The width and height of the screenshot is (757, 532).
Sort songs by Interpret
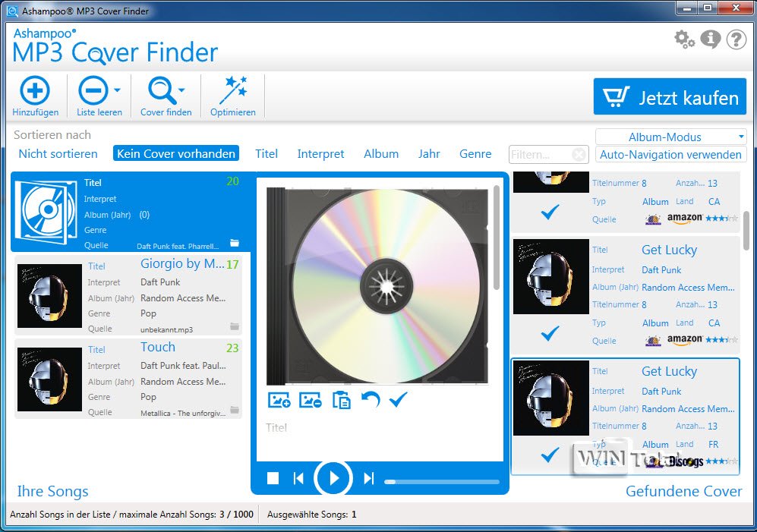click(x=320, y=153)
